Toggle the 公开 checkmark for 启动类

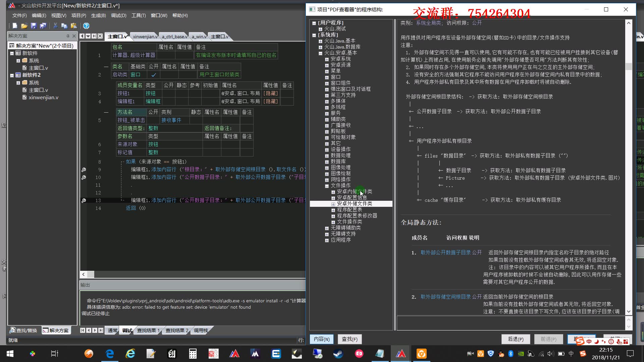click(x=154, y=75)
